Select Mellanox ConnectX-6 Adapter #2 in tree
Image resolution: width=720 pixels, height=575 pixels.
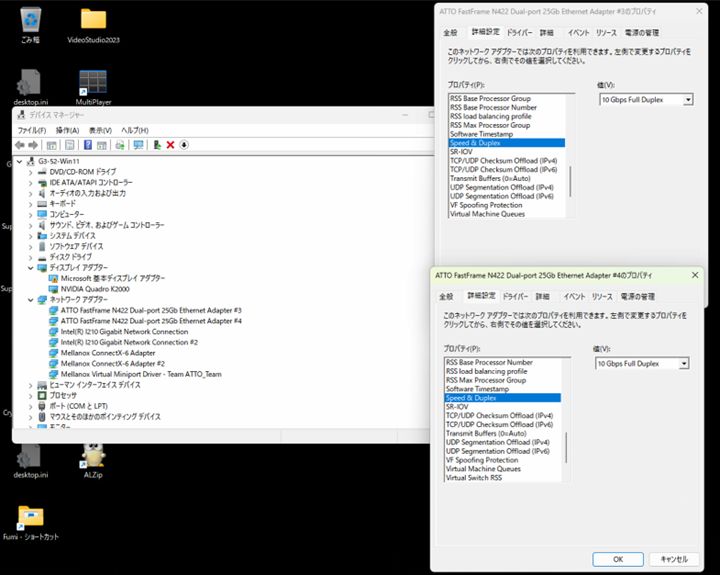click(x=112, y=363)
